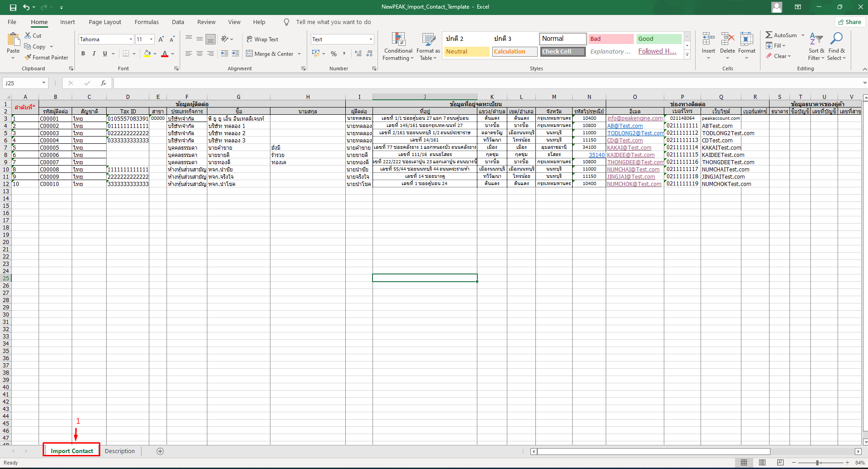The image size is (868, 469).
Task: Open the File menu
Action: 12,22
